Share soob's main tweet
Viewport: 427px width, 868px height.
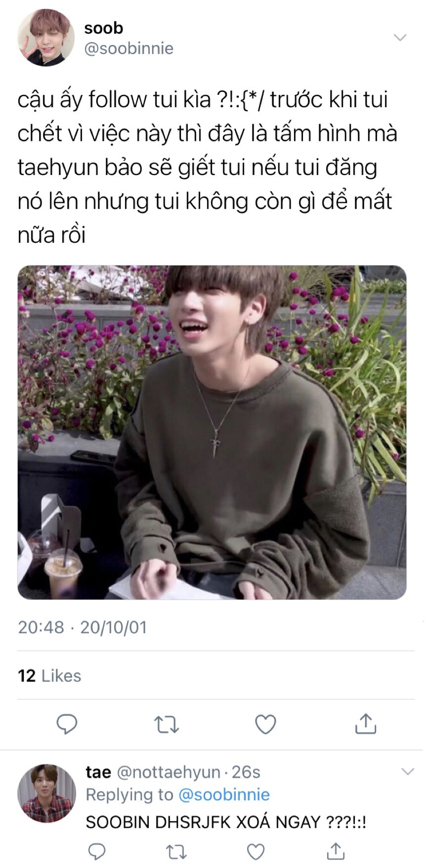pos(366,724)
